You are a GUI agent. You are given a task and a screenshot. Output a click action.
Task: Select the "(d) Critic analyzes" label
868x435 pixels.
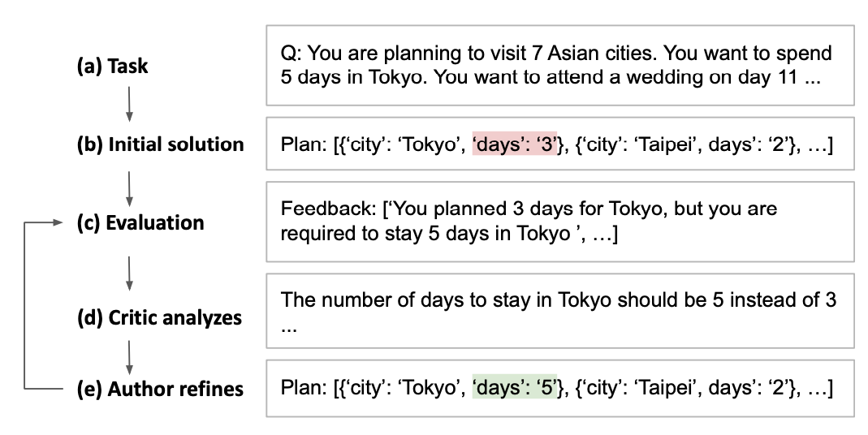point(159,317)
